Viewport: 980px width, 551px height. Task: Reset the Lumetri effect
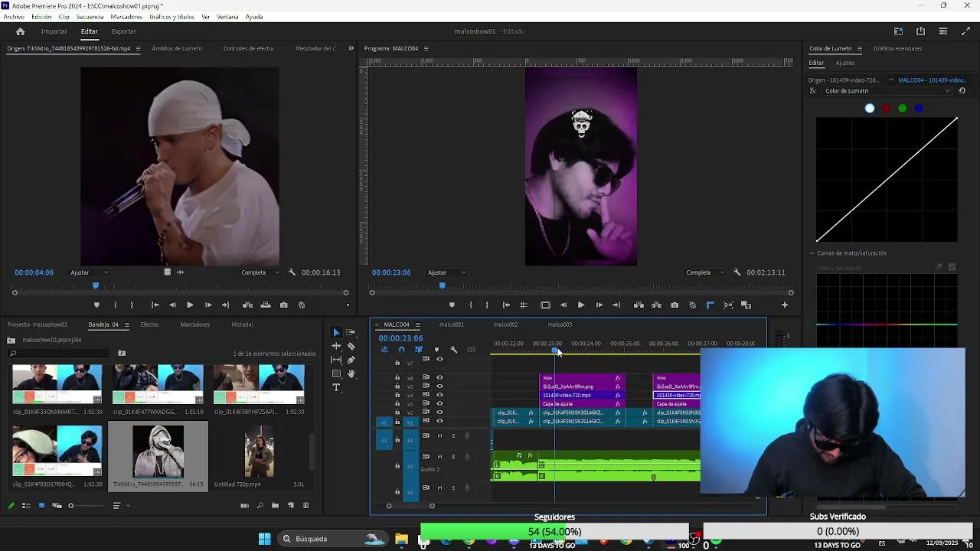[x=962, y=90]
